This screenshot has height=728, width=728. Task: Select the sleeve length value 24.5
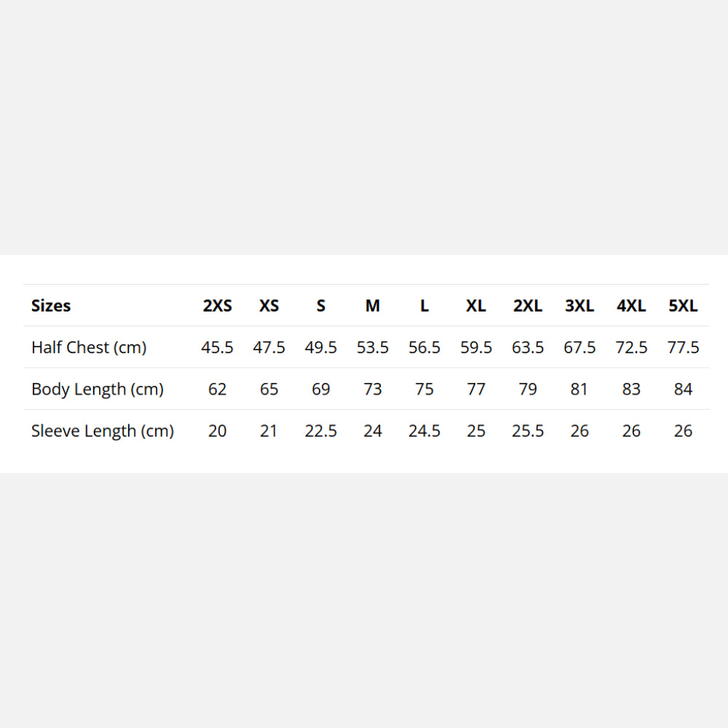424,431
